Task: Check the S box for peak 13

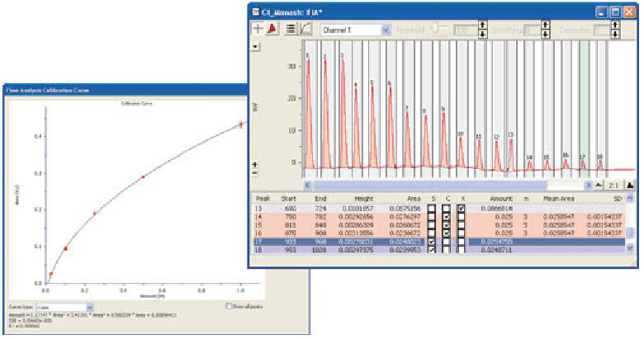Action: click(431, 209)
